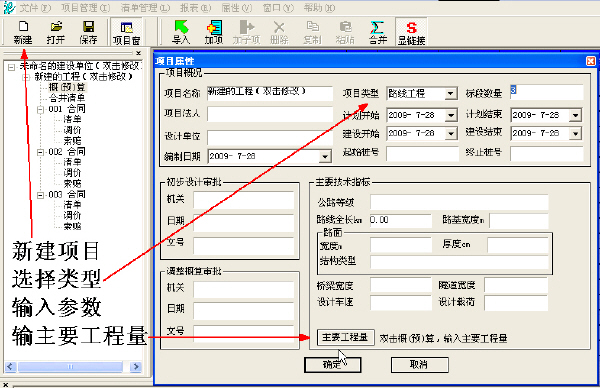Click the 设计单位 input field
The image size is (600, 388).
click(x=270, y=137)
